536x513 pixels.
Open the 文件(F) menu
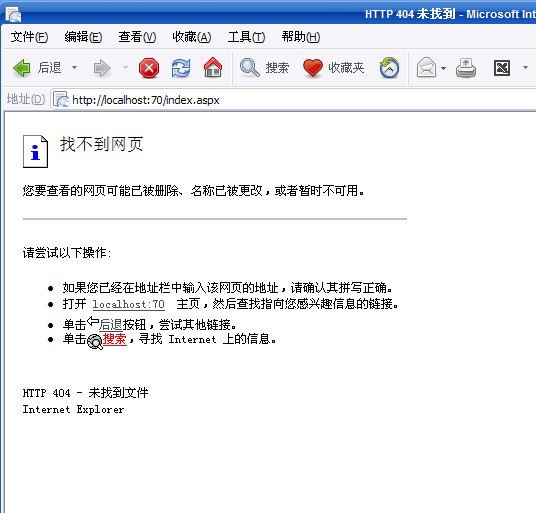point(29,37)
